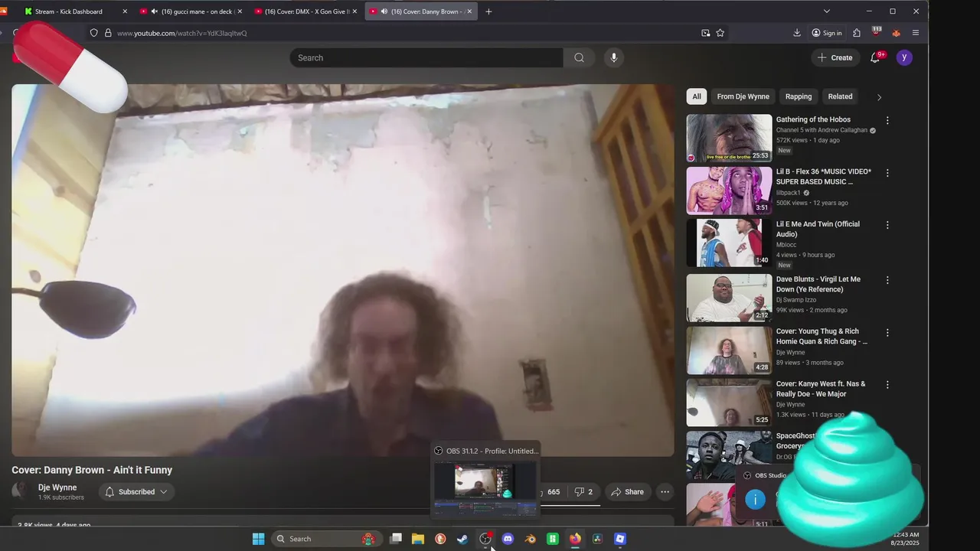Screen dimensions: 980x551
Task: Open Firefox extensions puzzle icon
Action: tap(857, 33)
